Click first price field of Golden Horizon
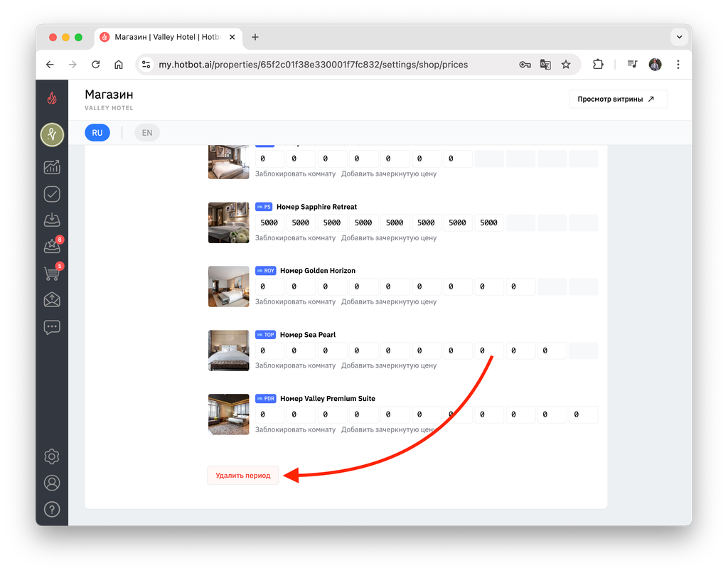This screenshot has width=728, height=573. pyautogui.click(x=269, y=286)
